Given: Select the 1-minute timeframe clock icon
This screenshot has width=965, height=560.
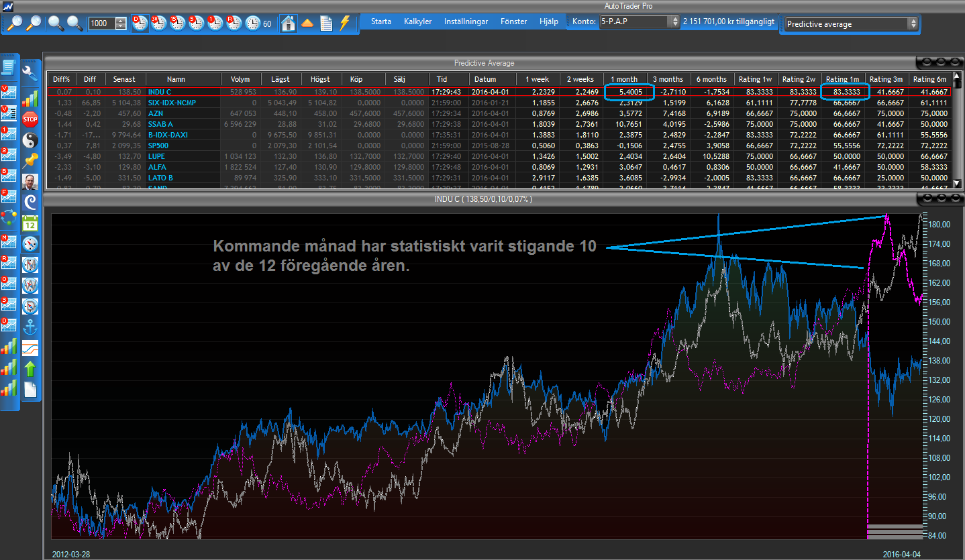Looking at the screenshot, I should (x=215, y=23).
